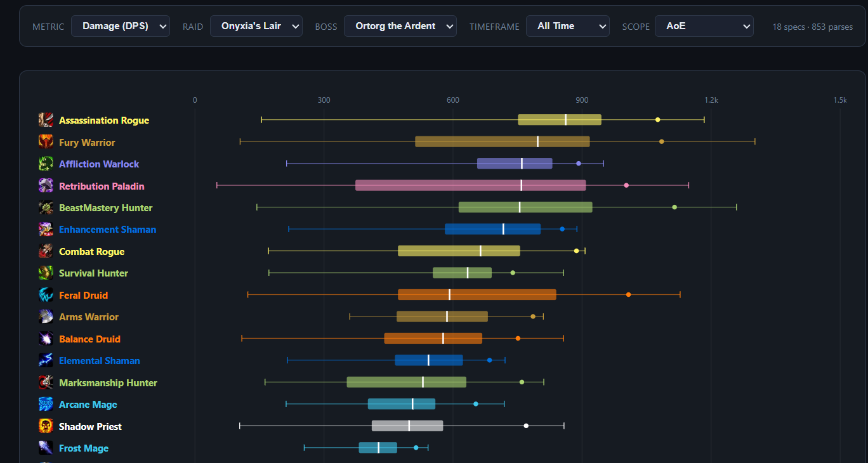The height and width of the screenshot is (463, 868).
Task: Select the Elemental Shaman label
Action: pyautogui.click(x=100, y=361)
